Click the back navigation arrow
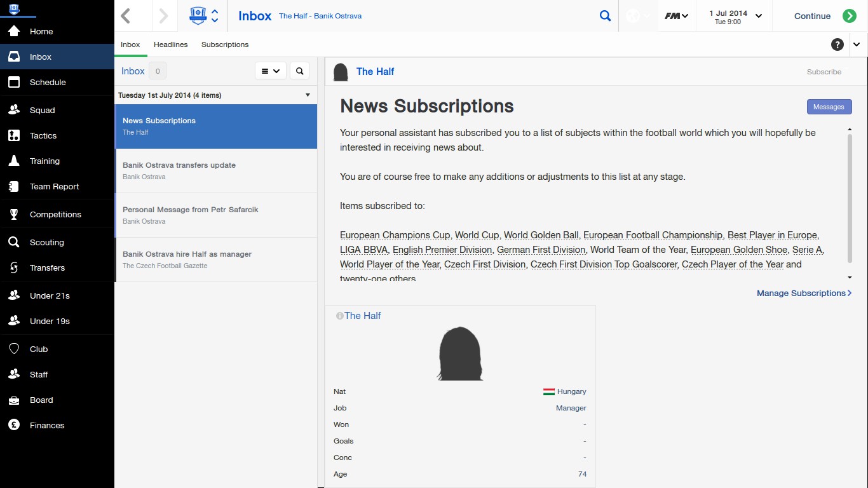 (x=126, y=16)
